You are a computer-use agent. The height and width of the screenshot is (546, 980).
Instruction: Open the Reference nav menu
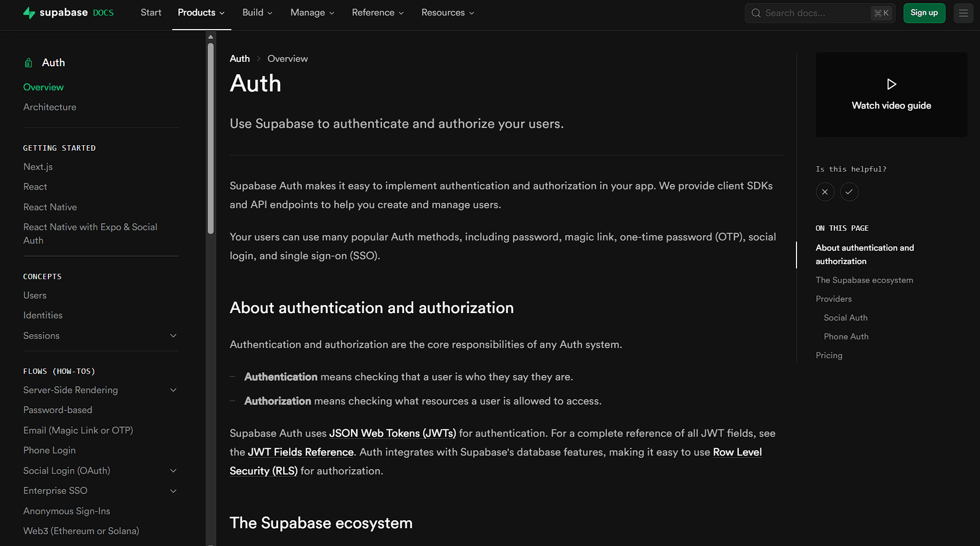(377, 12)
